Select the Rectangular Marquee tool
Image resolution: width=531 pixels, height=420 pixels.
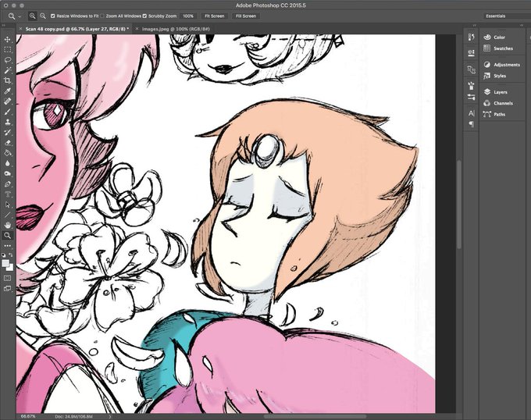tap(8, 50)
